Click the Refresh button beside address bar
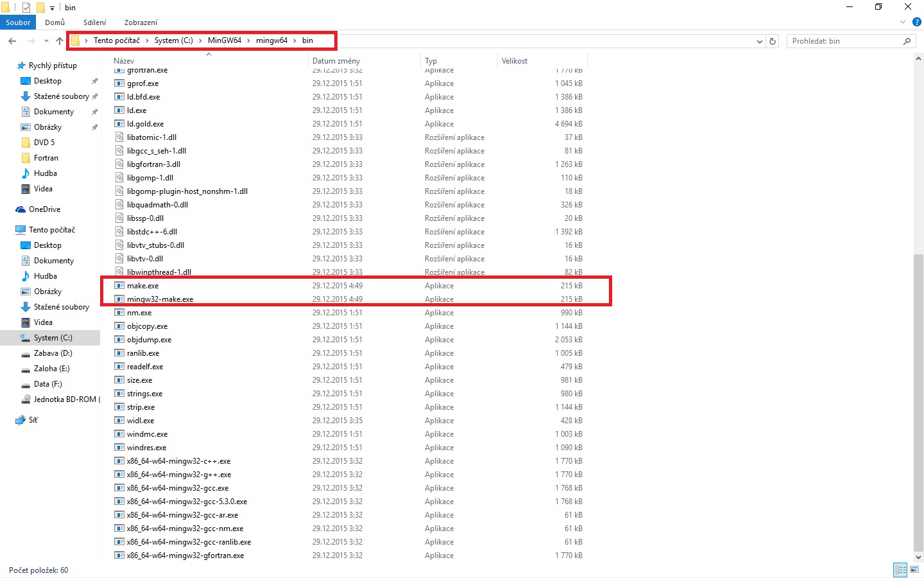 click(773, 41)
